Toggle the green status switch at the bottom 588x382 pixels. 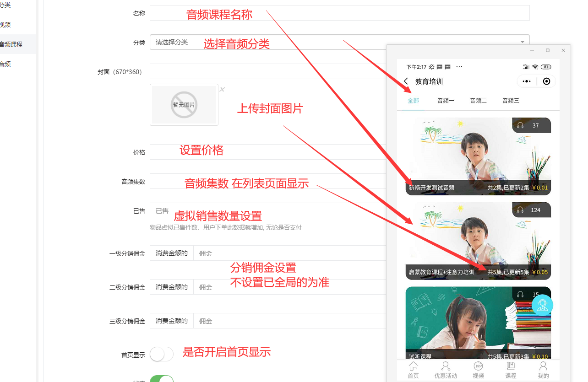(x=162, y=378)
